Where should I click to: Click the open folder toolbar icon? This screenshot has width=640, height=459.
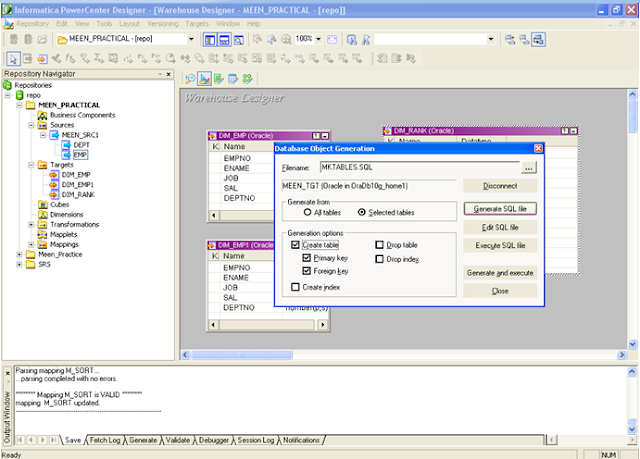click(42, 40)
